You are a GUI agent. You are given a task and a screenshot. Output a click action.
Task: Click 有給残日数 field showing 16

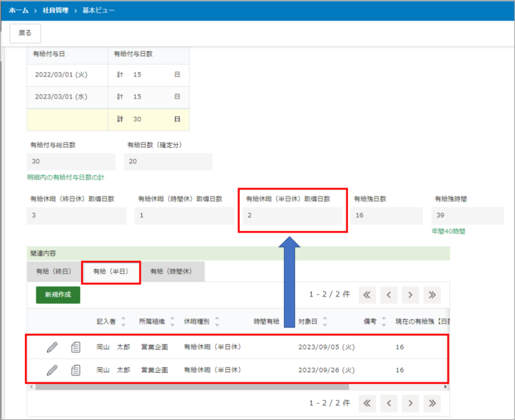[x=386, y=216]
